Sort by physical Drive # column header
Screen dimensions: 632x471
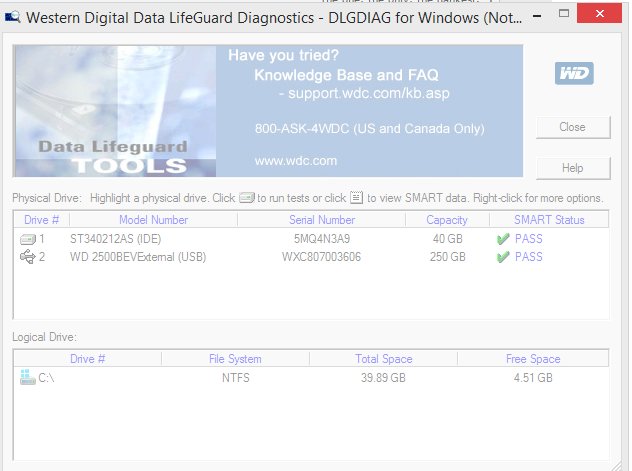(42, 220)
